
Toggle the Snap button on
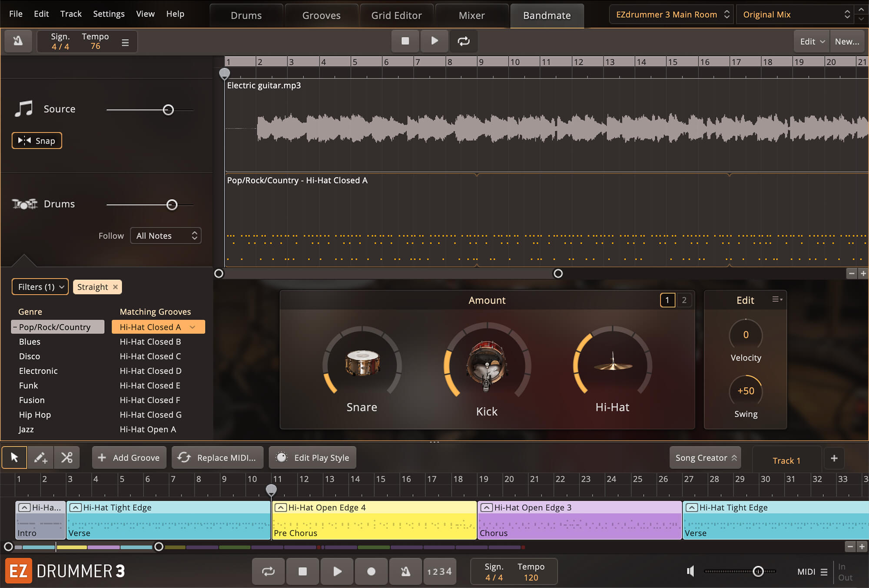[x=37, y=140]
